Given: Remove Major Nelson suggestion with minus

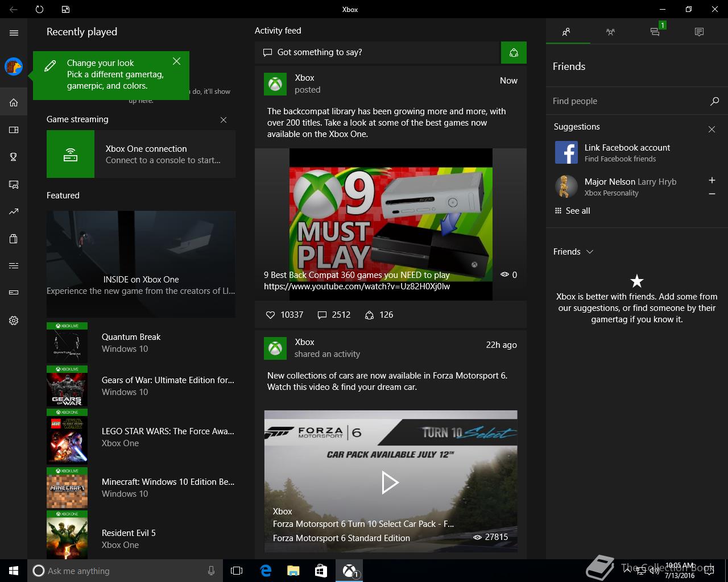Looking at the screenshot, I should (712, 194).
